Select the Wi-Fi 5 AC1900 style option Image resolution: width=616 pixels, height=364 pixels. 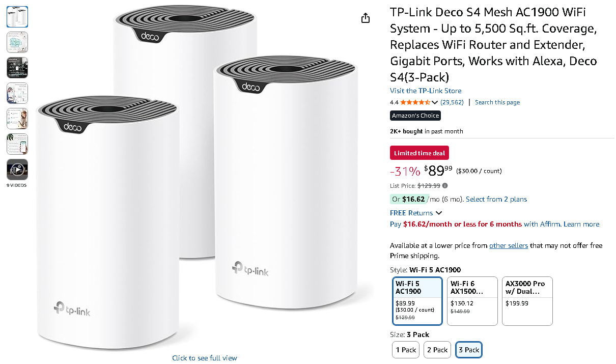[417, 301]
